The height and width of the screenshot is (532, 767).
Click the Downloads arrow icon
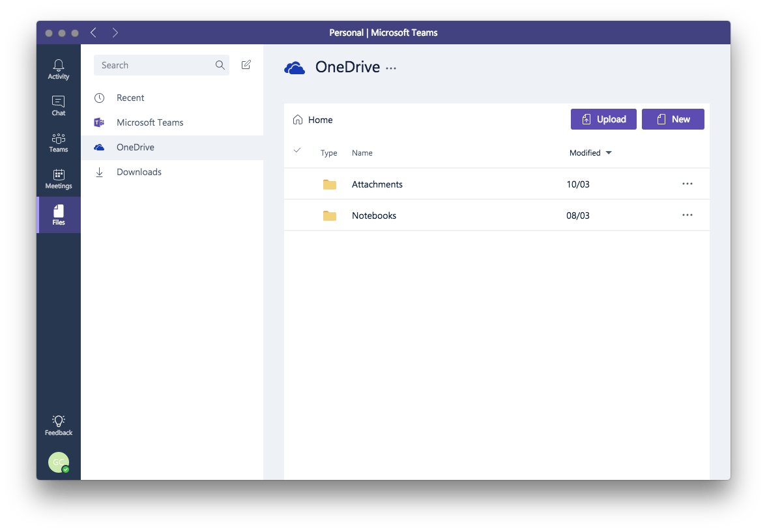click(99, 172)
